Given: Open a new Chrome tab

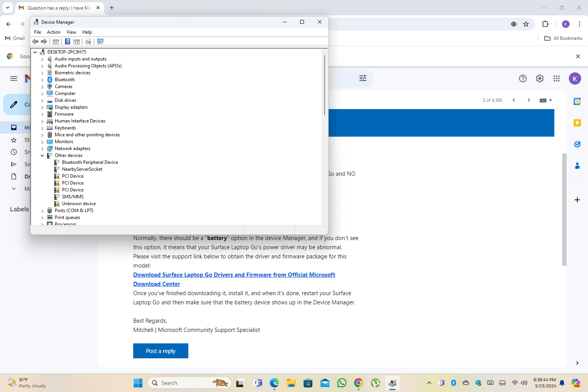Looking at the screenshot, I should click(x=112, y=8).
